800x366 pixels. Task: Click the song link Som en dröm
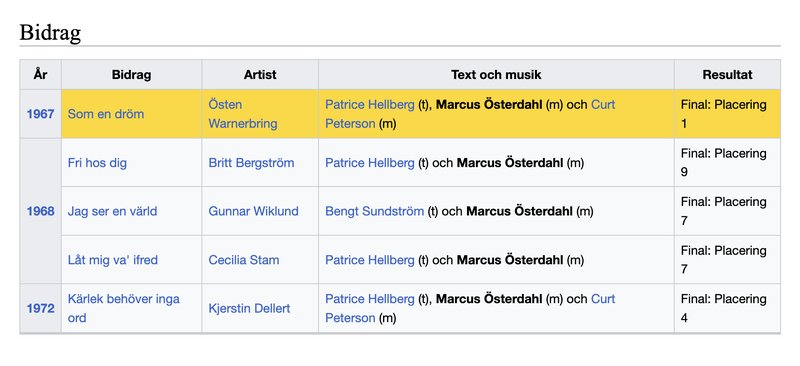(106, 114)
